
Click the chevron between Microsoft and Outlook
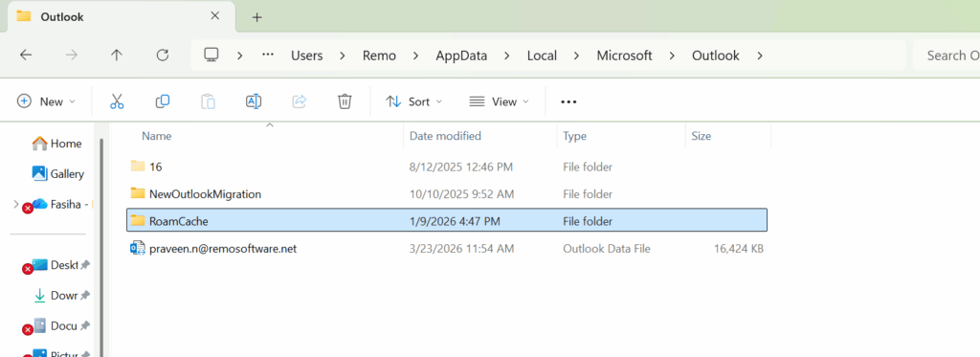672,55
